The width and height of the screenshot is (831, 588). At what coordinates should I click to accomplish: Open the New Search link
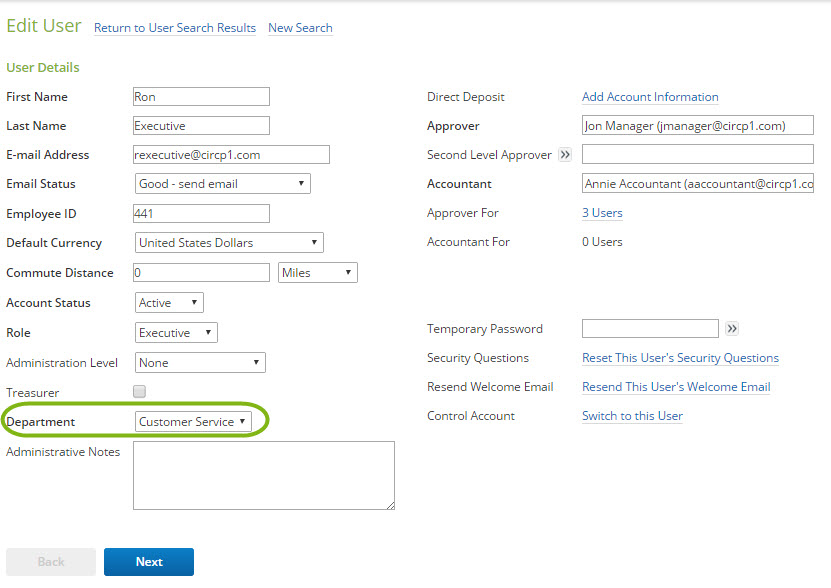(300, 28)
